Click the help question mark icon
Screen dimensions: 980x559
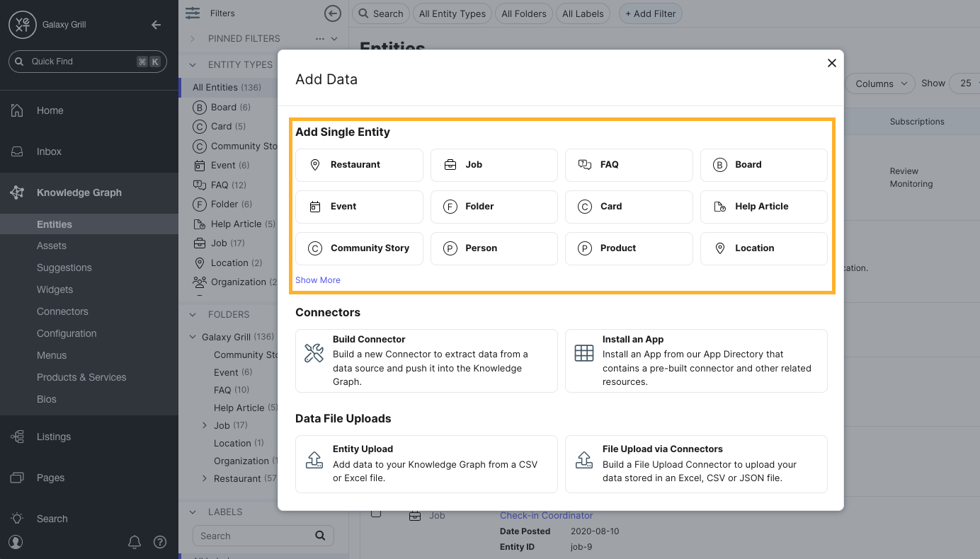tap(160, 542)
